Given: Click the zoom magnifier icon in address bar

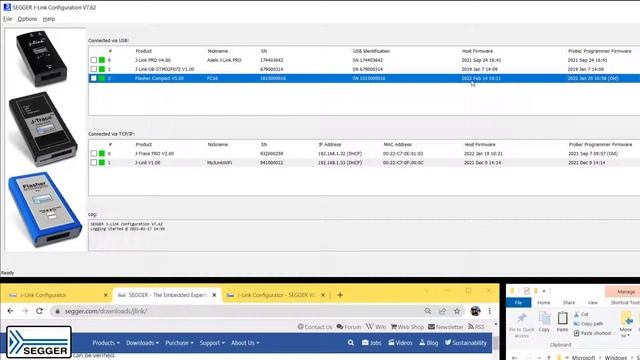Looking at the screenshot, I should 427,311.
